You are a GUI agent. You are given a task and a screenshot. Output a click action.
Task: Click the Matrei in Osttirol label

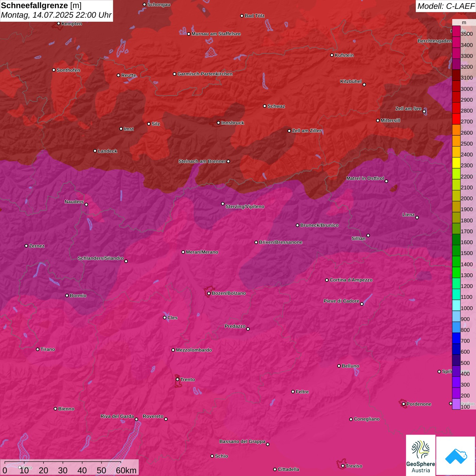(x=365, y=178)
